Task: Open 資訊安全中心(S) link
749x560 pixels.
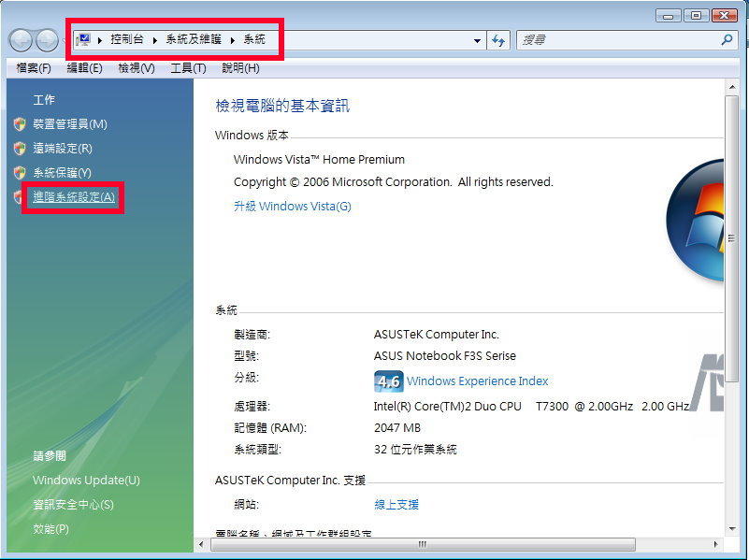Action: [73, 505]
